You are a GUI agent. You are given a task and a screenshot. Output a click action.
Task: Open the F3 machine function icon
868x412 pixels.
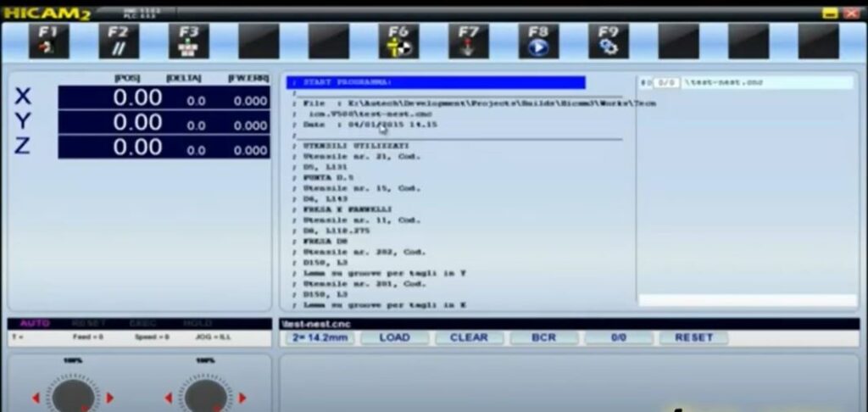[189, 41]
